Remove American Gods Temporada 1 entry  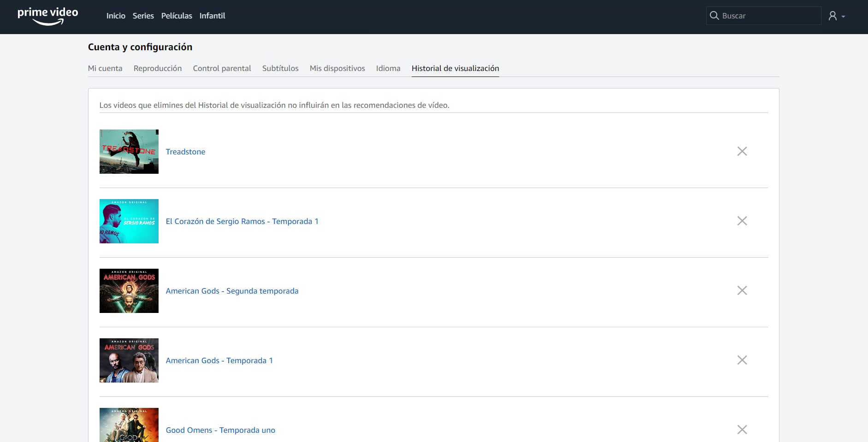tap(742, 360)
